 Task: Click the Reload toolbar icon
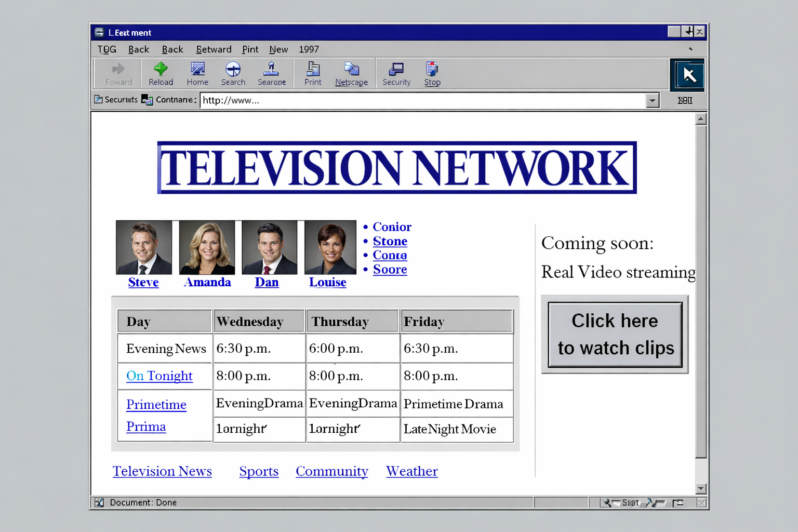(161, 73)
